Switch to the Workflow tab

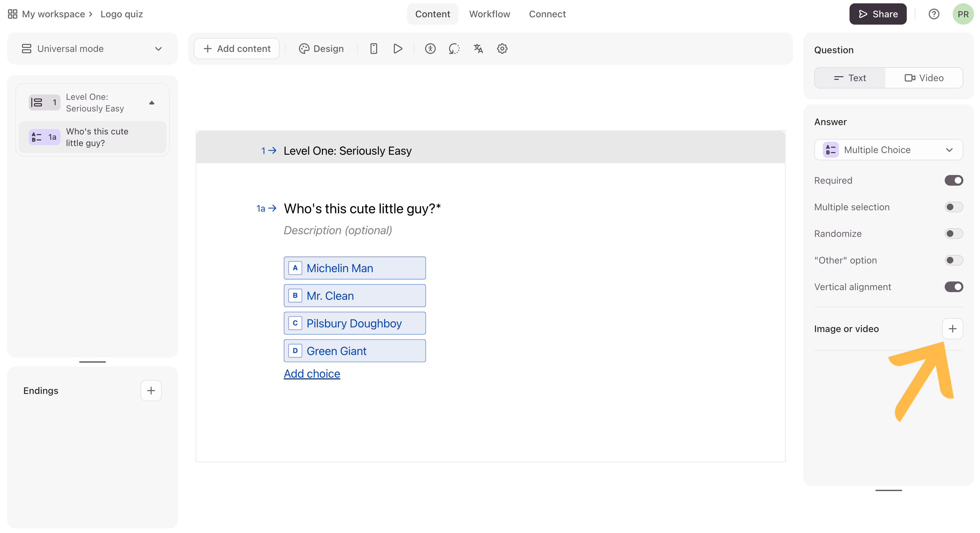[x=489, y=14]
